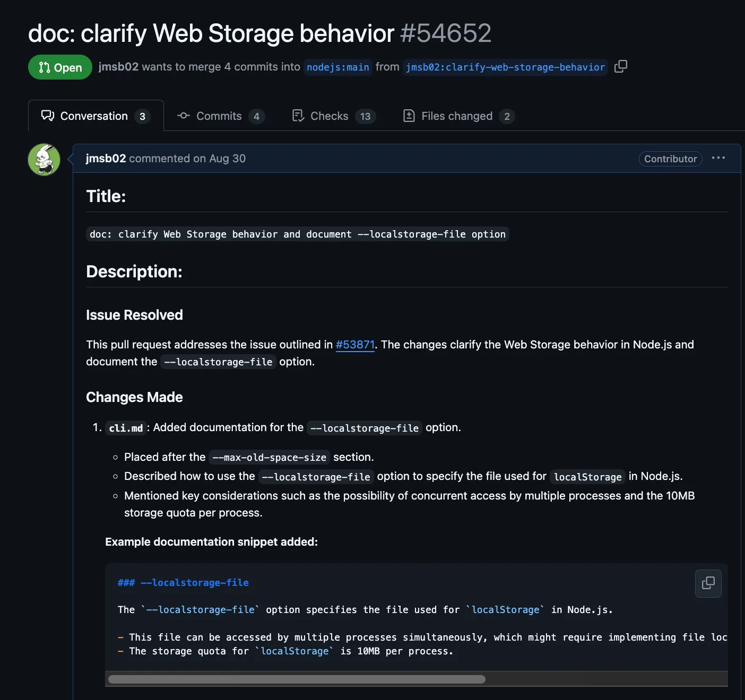The height and width of the screenshot is (700, 745).
Task: Click the cli.md inline code label
Action: (x=126, y=428)
